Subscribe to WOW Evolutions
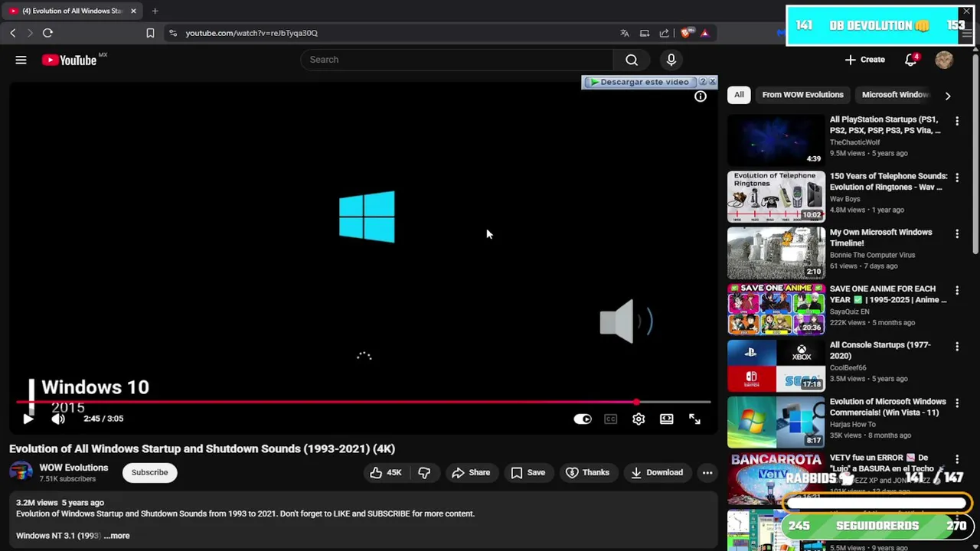Screen dimensions: 980x551 (x=149, y=473)
